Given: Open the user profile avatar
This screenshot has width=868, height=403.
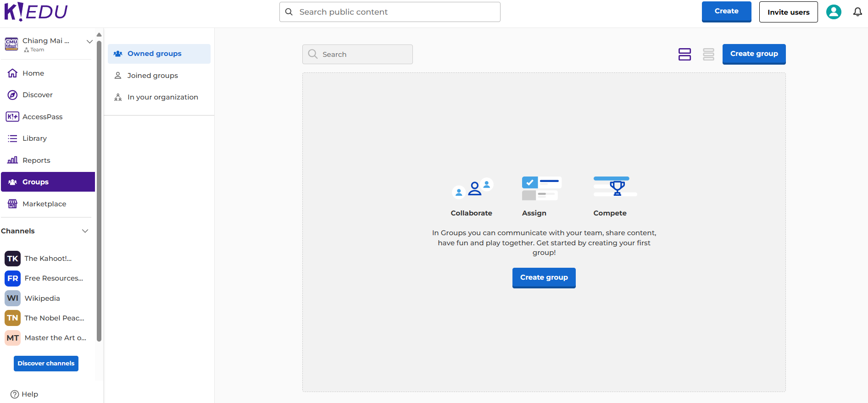Looking at the screenshot, I should 833,12.
